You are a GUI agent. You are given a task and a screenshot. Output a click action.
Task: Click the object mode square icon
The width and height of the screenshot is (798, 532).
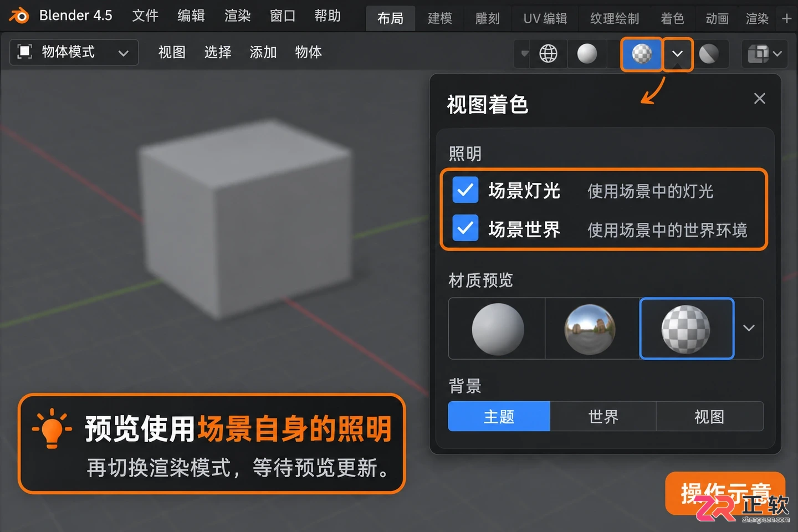pyautogui.click(x=25, y=52)
